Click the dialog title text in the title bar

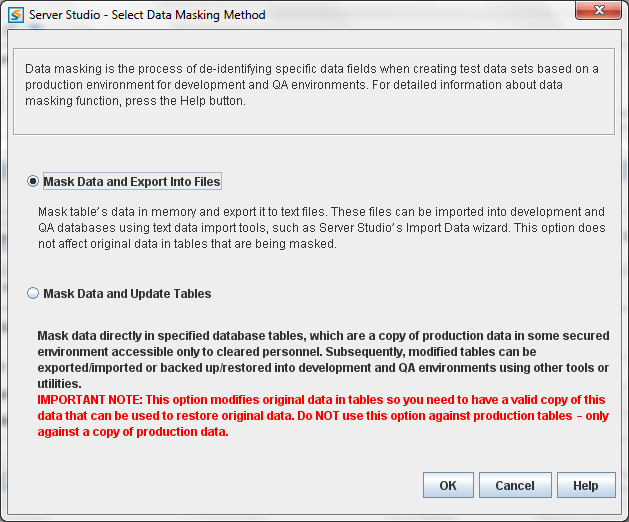tap(147, 15)
